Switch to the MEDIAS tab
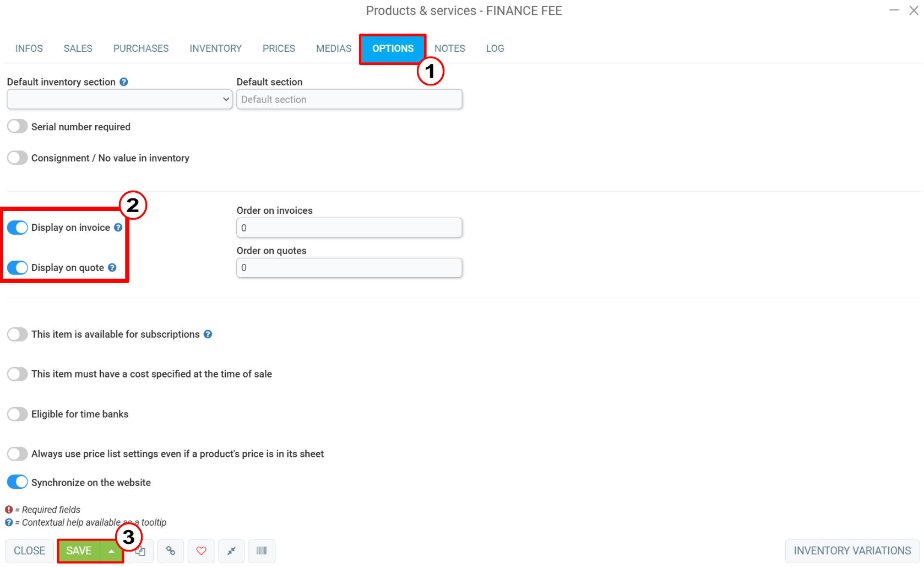The height and width of the screenshot is (567, 924). pos(334,48)
